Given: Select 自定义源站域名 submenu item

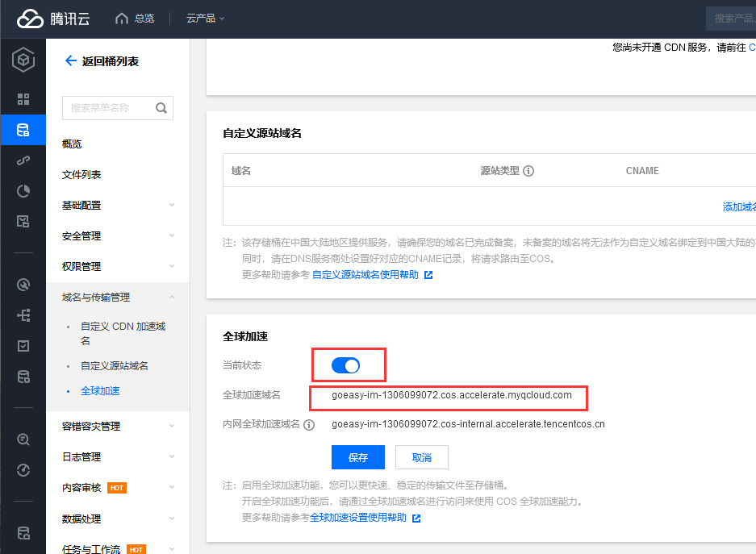Looking at the screenshot, I should [x=115, y=366].
